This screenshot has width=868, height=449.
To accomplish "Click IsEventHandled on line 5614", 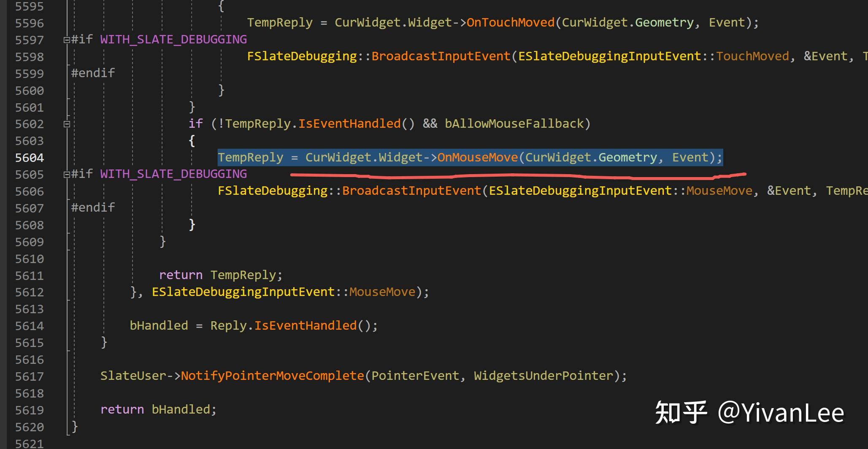I will point(306,326).
